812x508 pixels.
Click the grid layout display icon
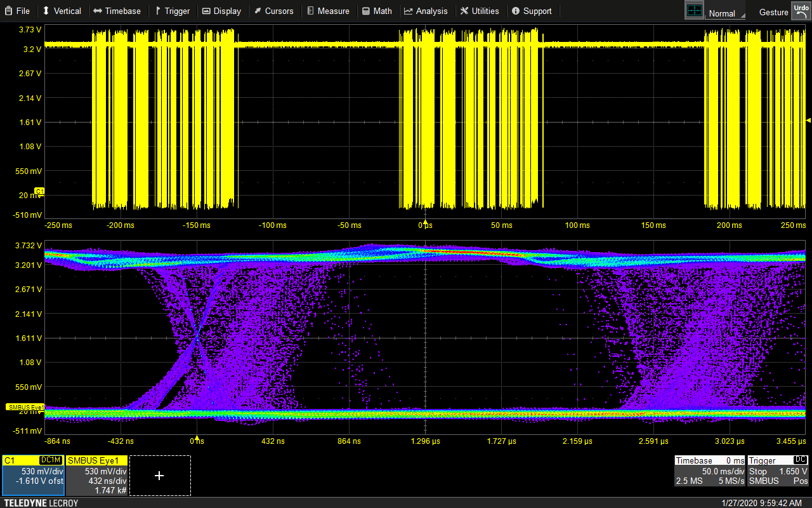point(695,11)
